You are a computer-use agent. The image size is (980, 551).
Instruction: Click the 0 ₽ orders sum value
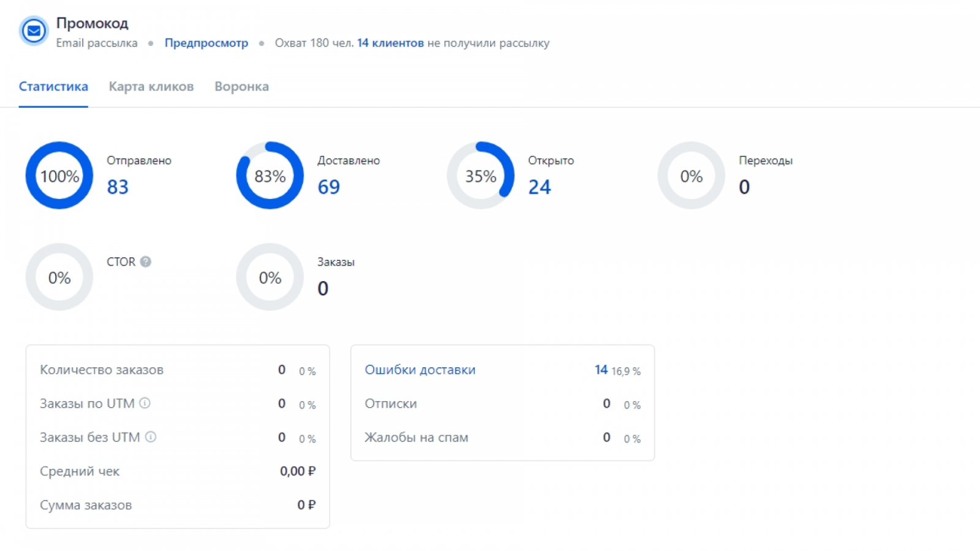click(307, 504)
